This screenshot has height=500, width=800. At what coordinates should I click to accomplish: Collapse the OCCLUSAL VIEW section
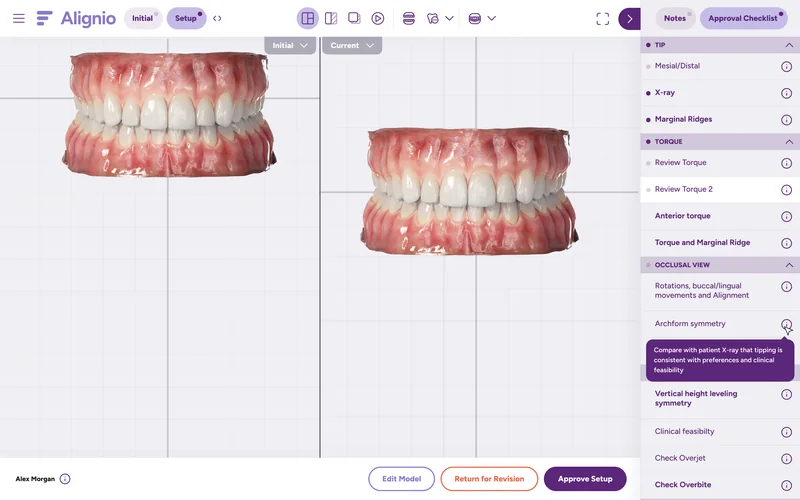(789, 265)
